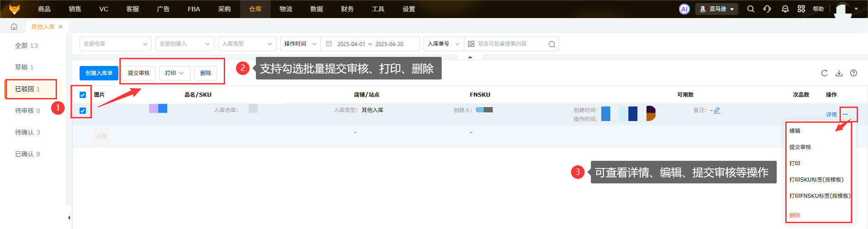
Task: Open the 打印 dropdown button
Action: pyautogui.click(x=175, y=73)
